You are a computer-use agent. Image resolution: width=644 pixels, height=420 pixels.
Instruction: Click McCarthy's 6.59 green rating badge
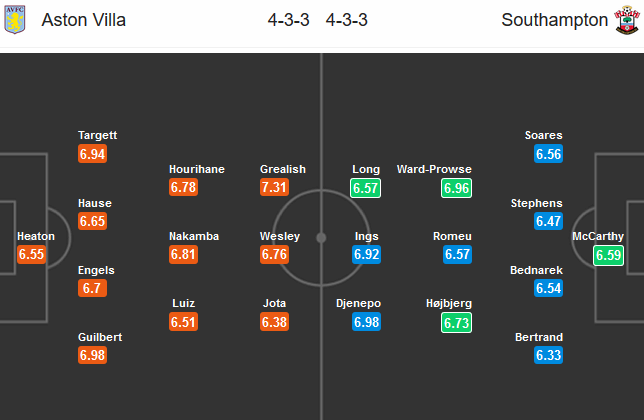(608, 255)
